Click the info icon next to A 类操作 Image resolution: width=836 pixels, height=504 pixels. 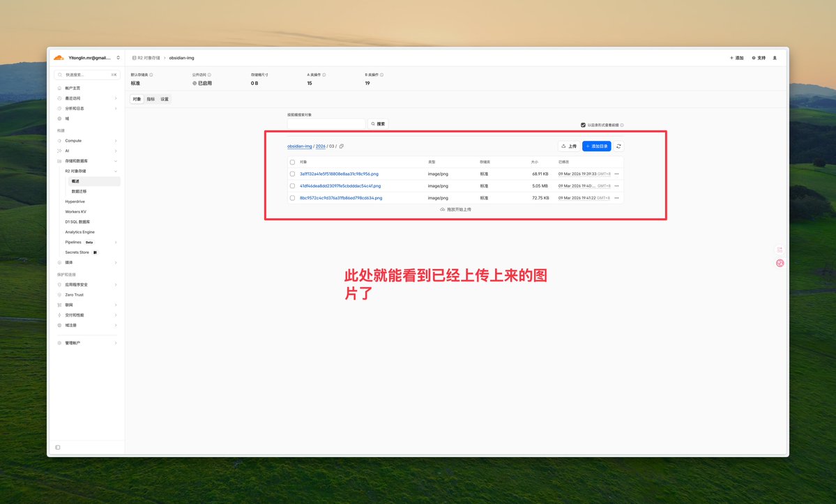[324, 75]
